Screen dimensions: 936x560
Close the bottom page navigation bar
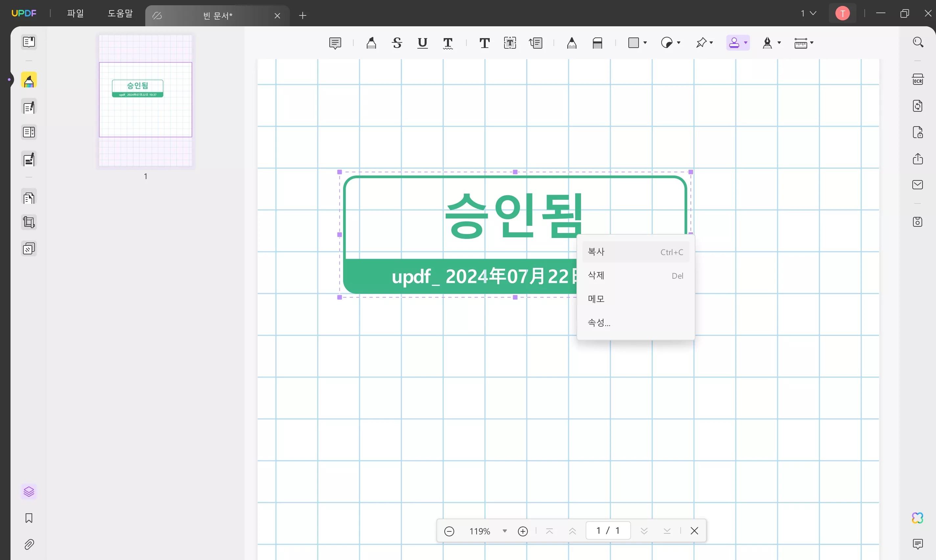694,530
